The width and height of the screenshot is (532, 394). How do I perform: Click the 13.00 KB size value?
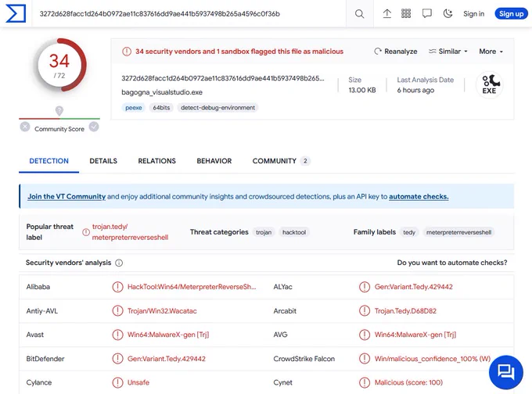point(362,90)
